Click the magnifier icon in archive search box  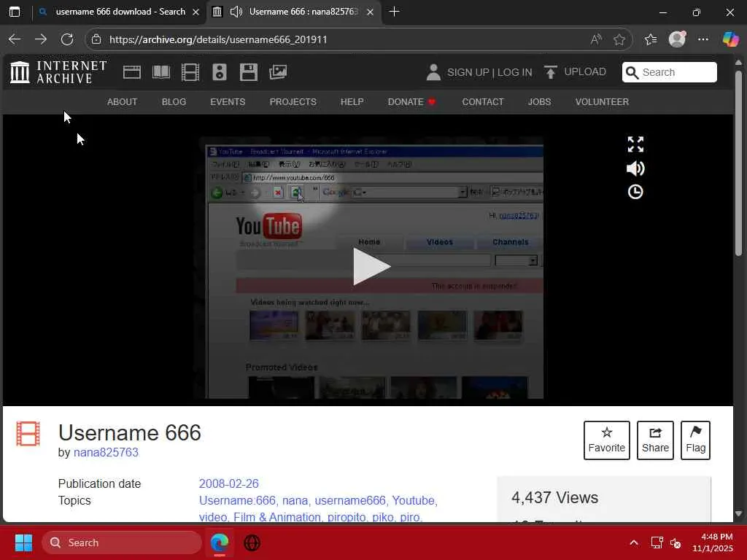coord(632,72)
